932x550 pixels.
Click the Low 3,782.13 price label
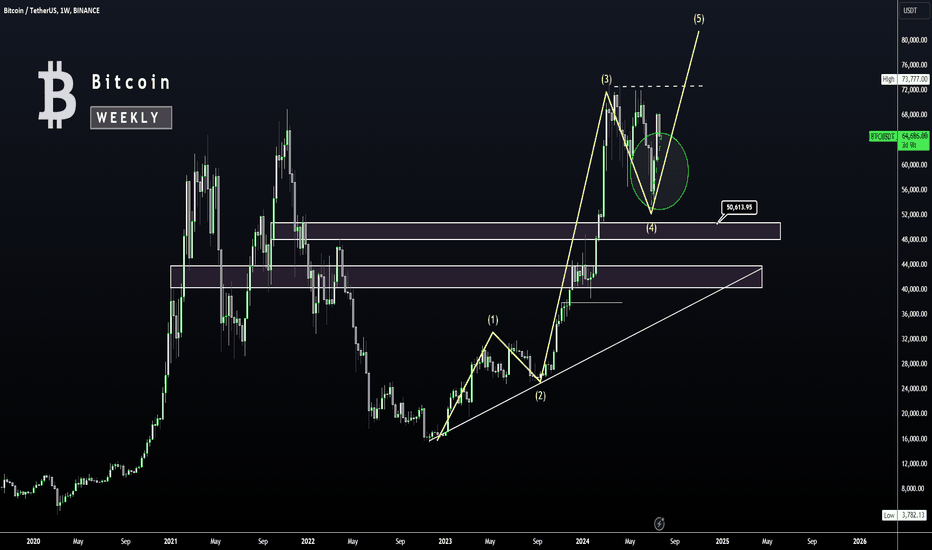point(905,515)
